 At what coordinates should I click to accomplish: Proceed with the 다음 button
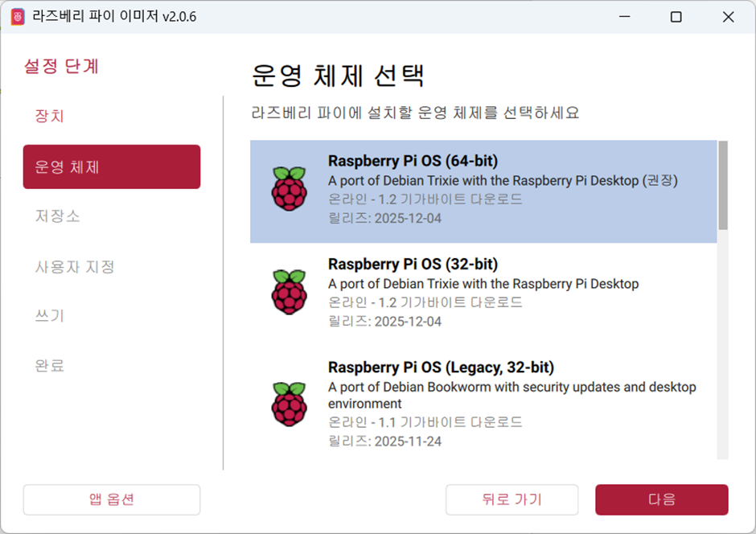tap(661, 499)
